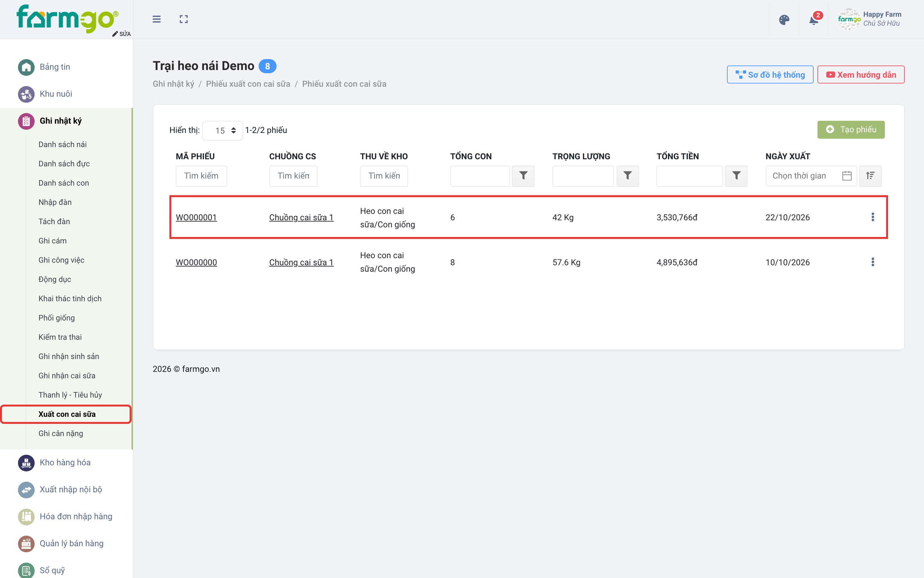The width and height of the screenshot is (924, 578).
Task: Toggle the hamburger sidebar menu icon
Action: click(x=157, y=19)
